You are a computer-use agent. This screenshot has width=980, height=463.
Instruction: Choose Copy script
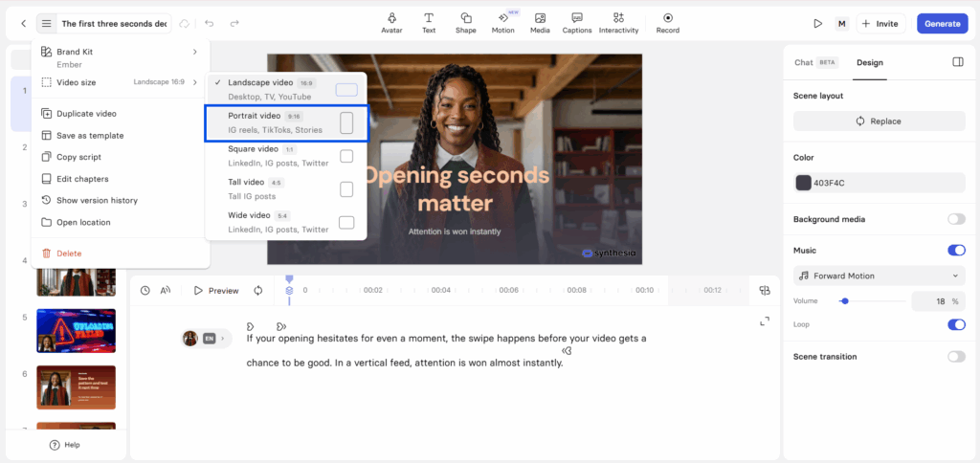(120, 157)
